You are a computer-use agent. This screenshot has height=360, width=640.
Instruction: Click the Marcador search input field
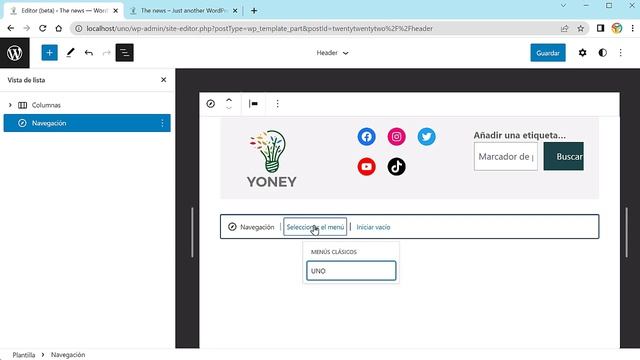tap(506, 156)
